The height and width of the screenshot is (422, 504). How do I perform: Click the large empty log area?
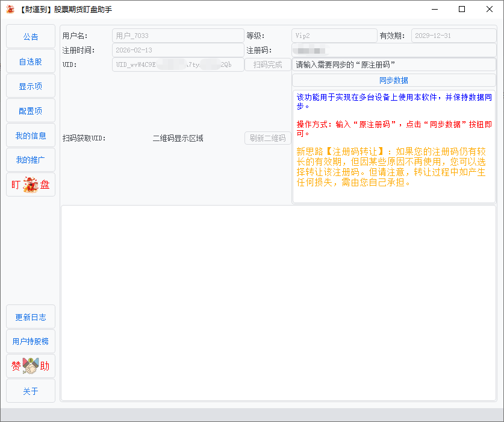(278, 303)
